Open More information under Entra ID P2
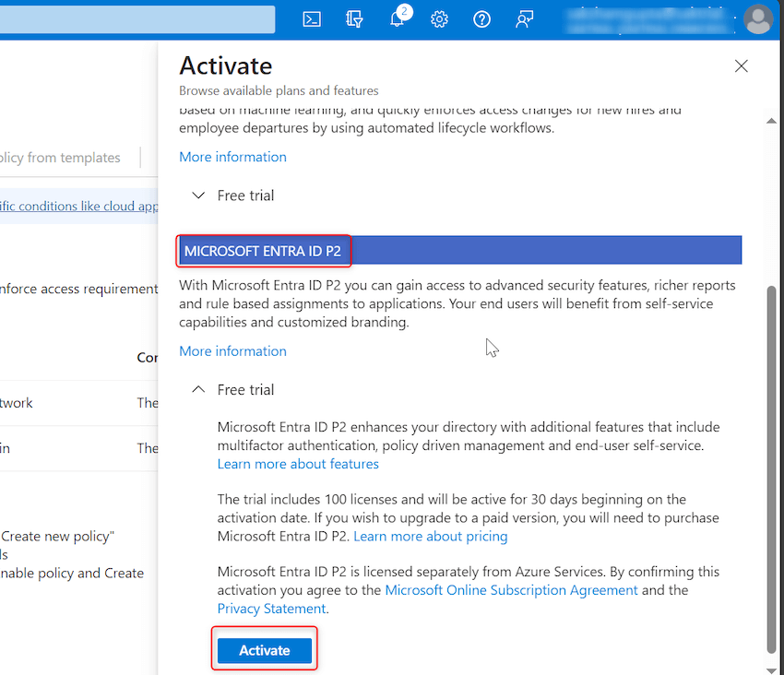This screenshot has height=675, width=784. (x=232, y=350)
